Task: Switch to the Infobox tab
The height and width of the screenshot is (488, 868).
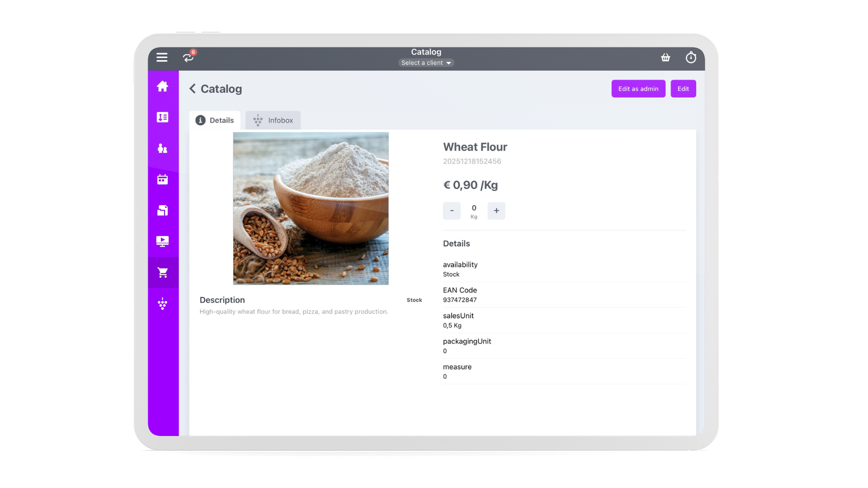Action: click(x=273, y=120)
